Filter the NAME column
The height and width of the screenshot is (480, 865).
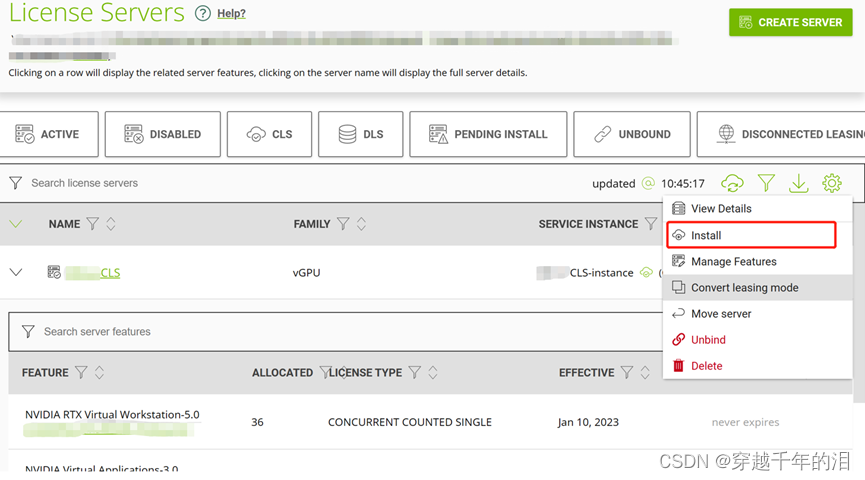pyautogui.click(x=93, y=224)
